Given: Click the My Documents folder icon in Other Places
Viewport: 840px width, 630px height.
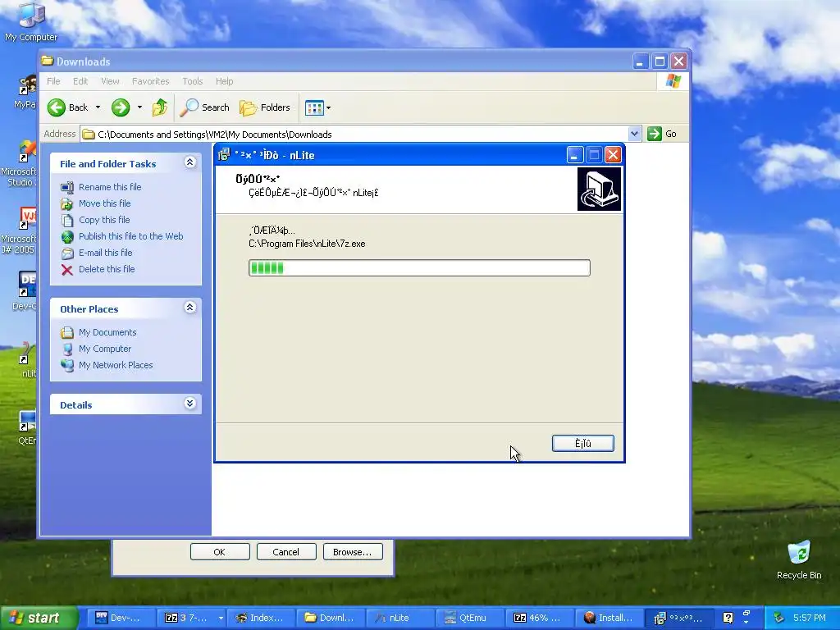Looking at the screenshot, I should click(x=67, y=333).
